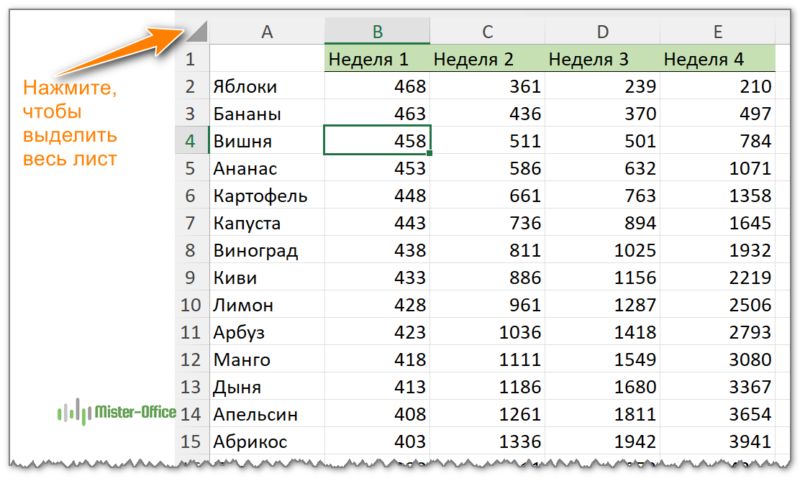Select the cell with value 3941
This screenshot has height=481, width=800.
pyautogui.click(x=717, y=441)
